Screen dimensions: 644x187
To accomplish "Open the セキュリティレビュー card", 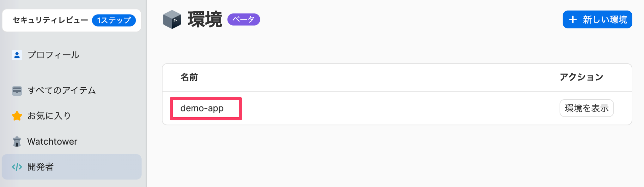I will pyautogui.click(x=51, y=20).
